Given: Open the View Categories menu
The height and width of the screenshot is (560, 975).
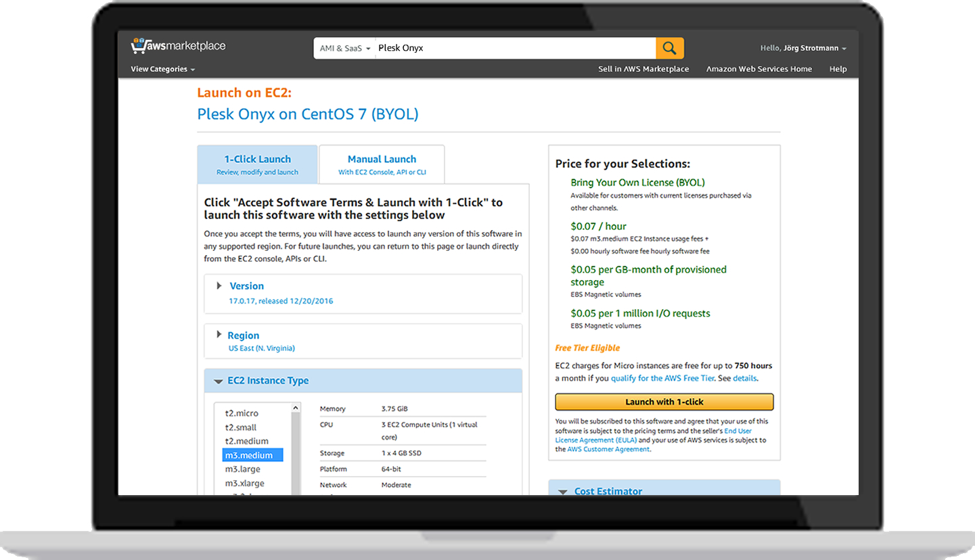Looking at the screenshot, I should (x=163, y=69).
